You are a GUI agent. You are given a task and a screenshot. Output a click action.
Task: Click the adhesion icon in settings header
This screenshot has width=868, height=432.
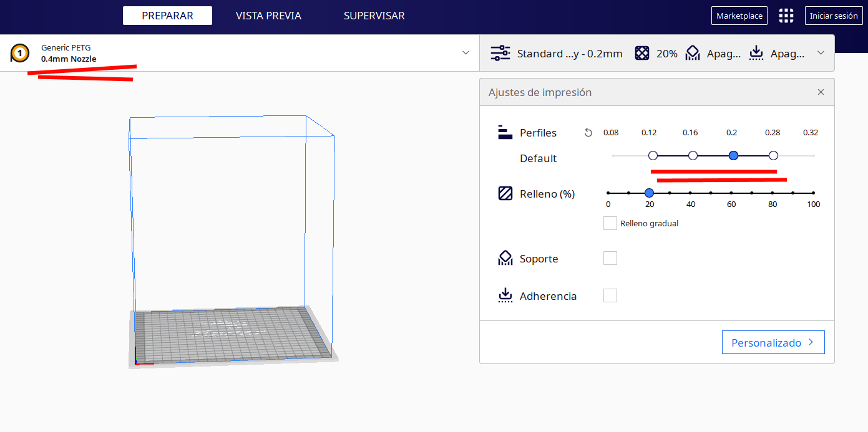(756, 54)
